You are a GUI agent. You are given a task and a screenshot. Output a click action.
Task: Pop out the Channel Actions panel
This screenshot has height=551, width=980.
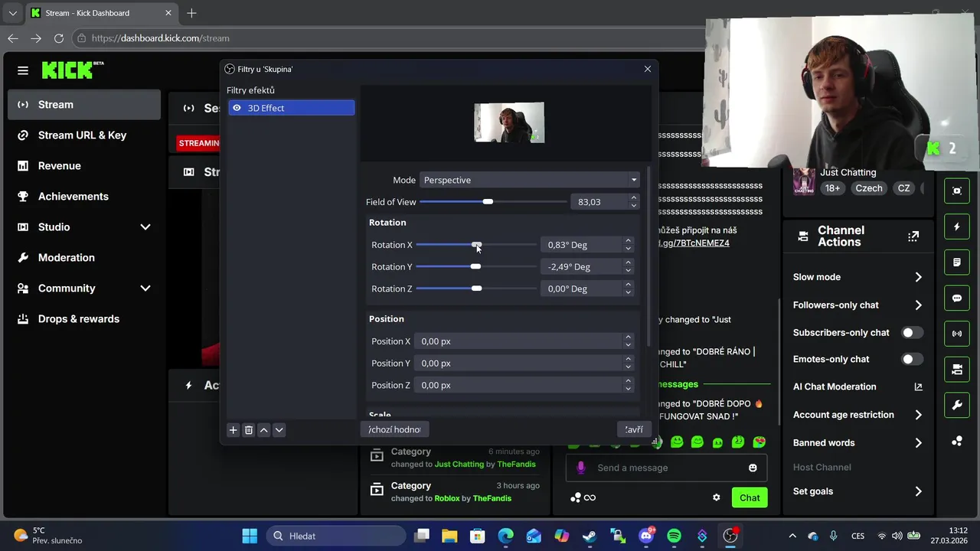[x=913, y=236]
